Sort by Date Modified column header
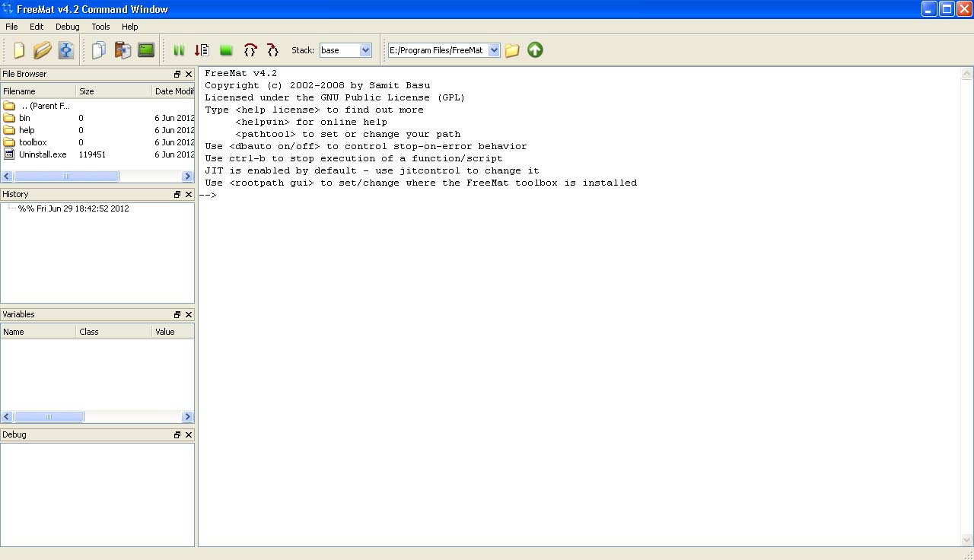Viewport: 974px width, 560px height. click(173, 91)
